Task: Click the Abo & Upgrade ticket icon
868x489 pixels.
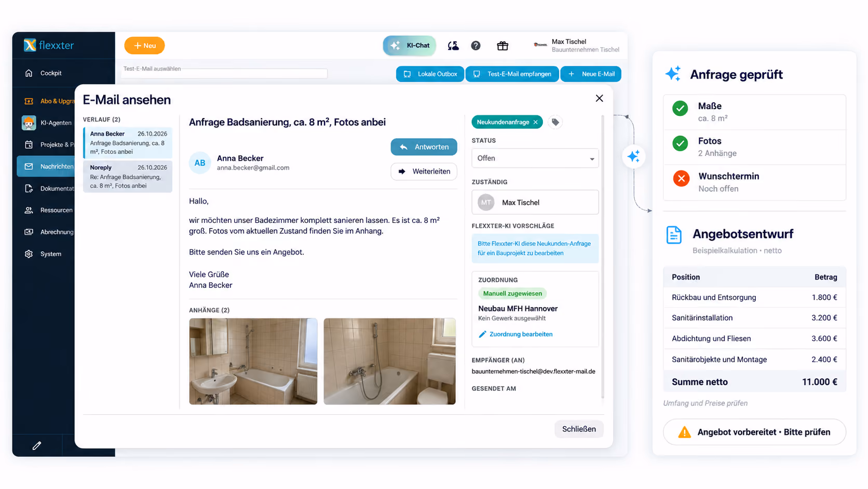Action: click(29, 101)
